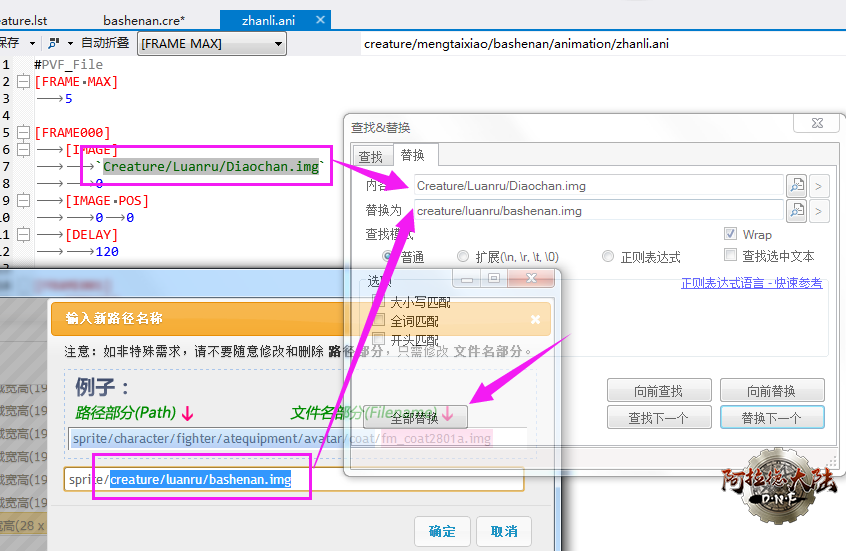This screenshot has height=551, width=846.
Task: Close the zhanli.ani tab with its X
Action: coord(321,19)
